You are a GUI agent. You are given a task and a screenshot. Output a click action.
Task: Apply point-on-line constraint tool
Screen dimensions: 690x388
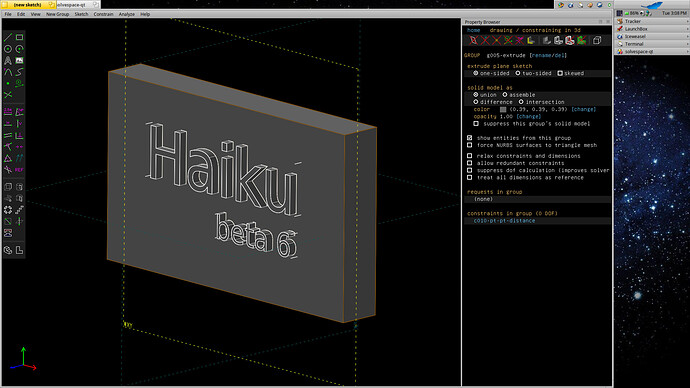8,146
